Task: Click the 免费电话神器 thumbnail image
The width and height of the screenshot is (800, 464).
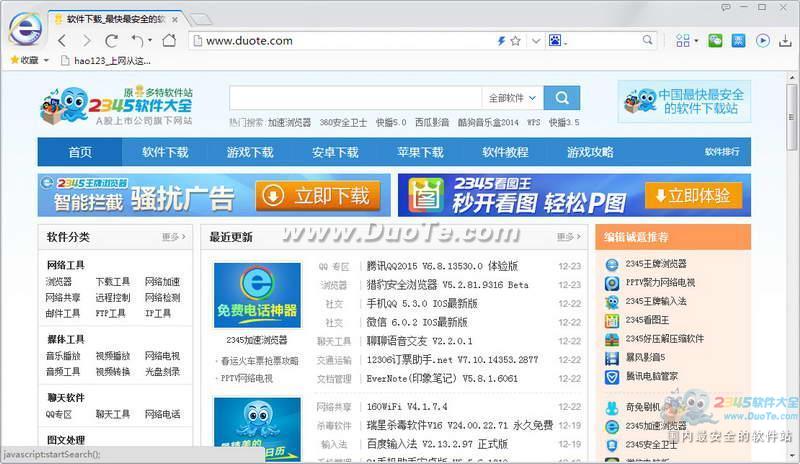Action: click(x=258, y=295)
